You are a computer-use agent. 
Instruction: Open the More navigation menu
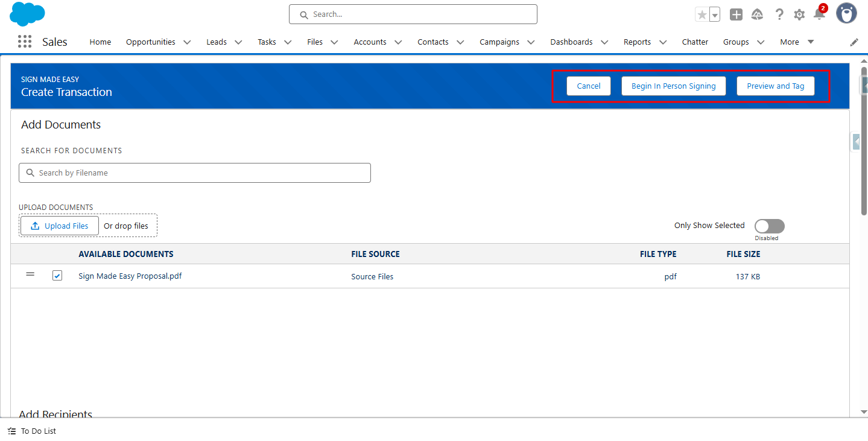797,42
